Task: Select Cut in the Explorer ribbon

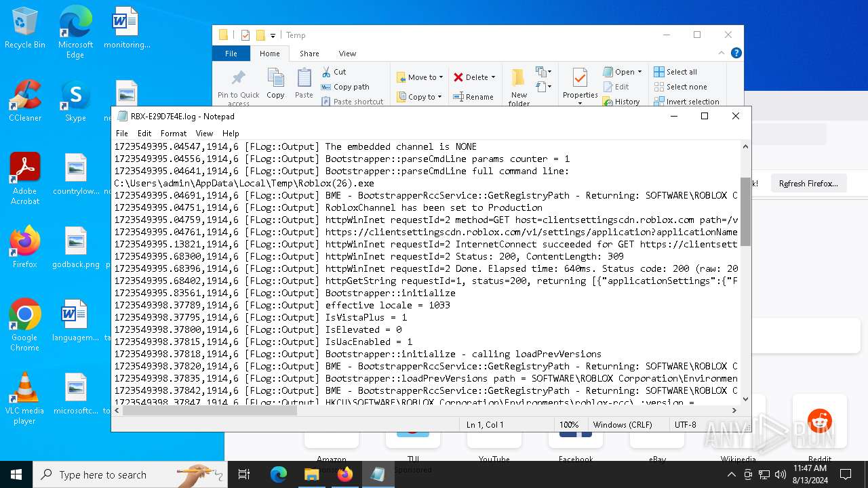Action: pos(334,72)
